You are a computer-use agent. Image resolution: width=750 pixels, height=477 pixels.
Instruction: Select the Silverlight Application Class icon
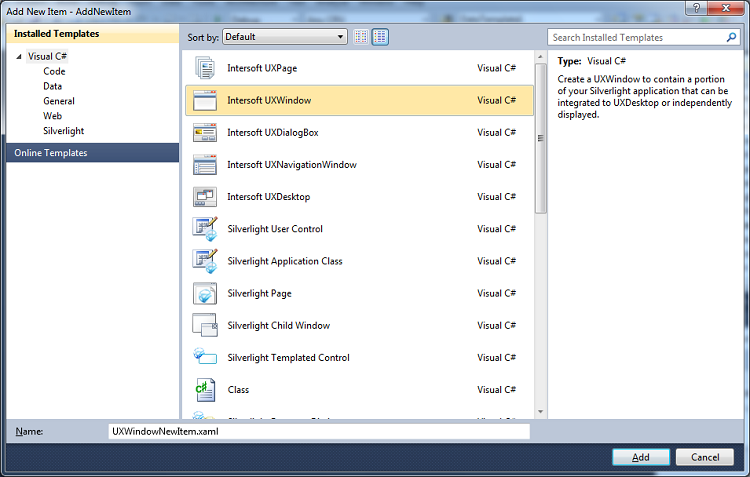click(205, 261)
